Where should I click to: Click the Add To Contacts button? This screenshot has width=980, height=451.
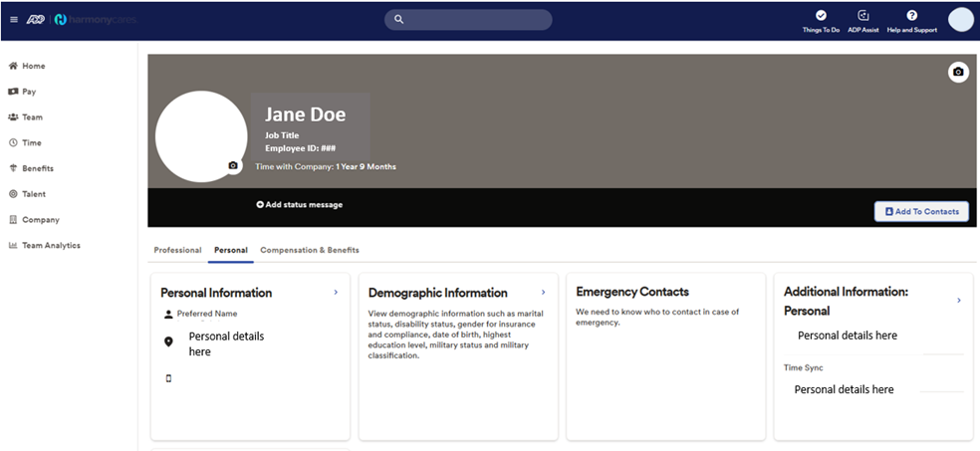coord(921,211)
